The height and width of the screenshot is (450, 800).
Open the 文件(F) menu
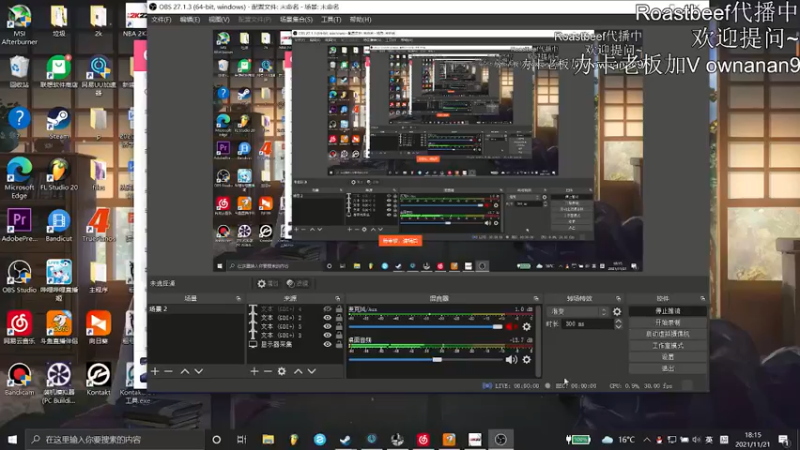(x=161, y=19)
